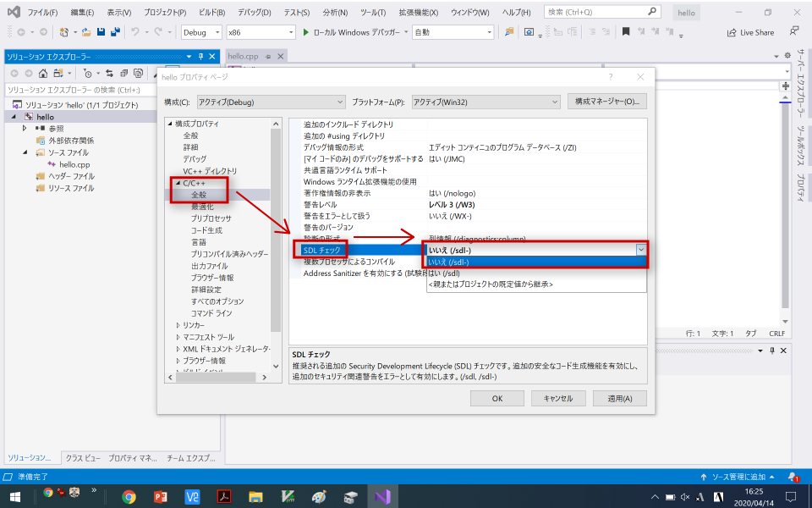The image size is (812, 508).
Task: Expand the マニフェスト ツール tree node
Action: click(178, 337)
